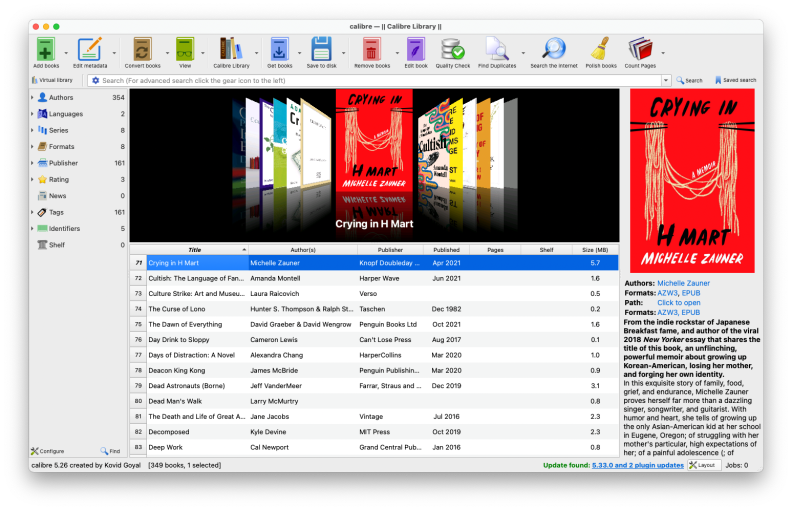792x510 pixels.
Task: Click the advanced search gear icon
Action: click(95, 80)
